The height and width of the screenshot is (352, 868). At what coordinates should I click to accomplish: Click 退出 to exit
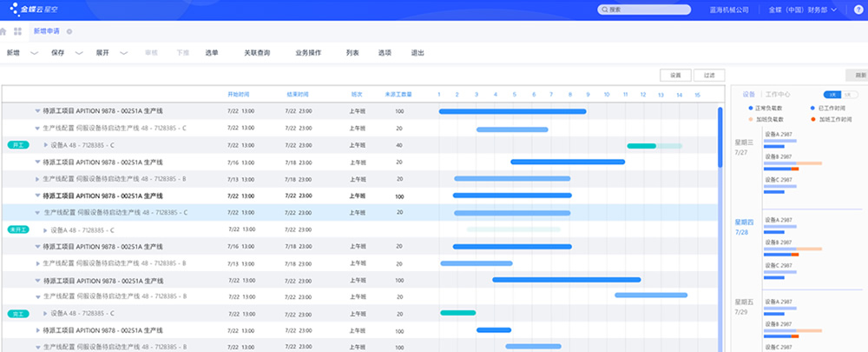tap(418, 53)
